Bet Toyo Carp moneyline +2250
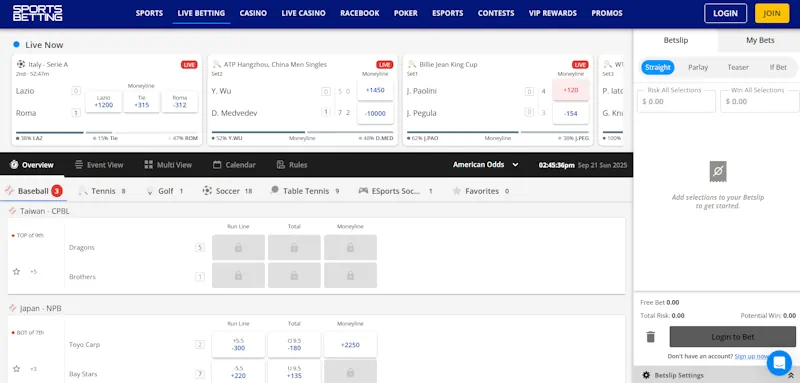This screenshot has width=800, height=383. [x=351, y=345]
